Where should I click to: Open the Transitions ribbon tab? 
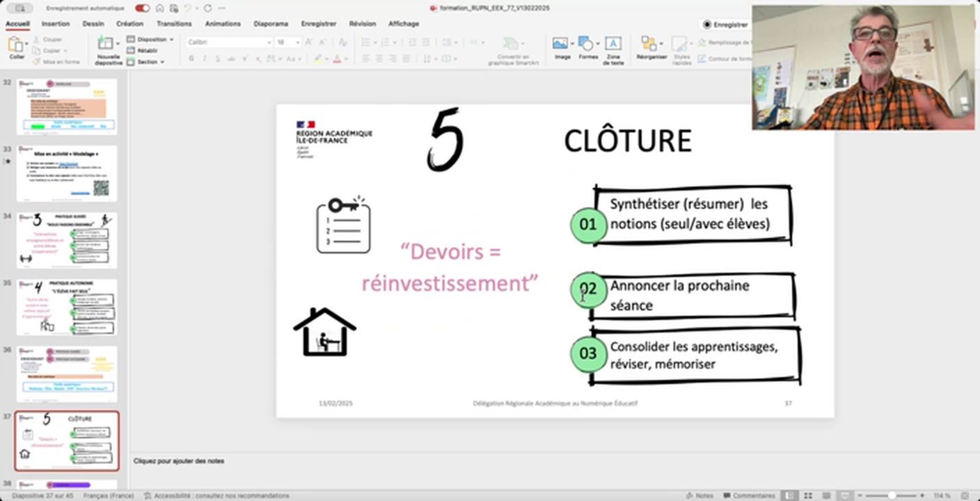[173, 24]
